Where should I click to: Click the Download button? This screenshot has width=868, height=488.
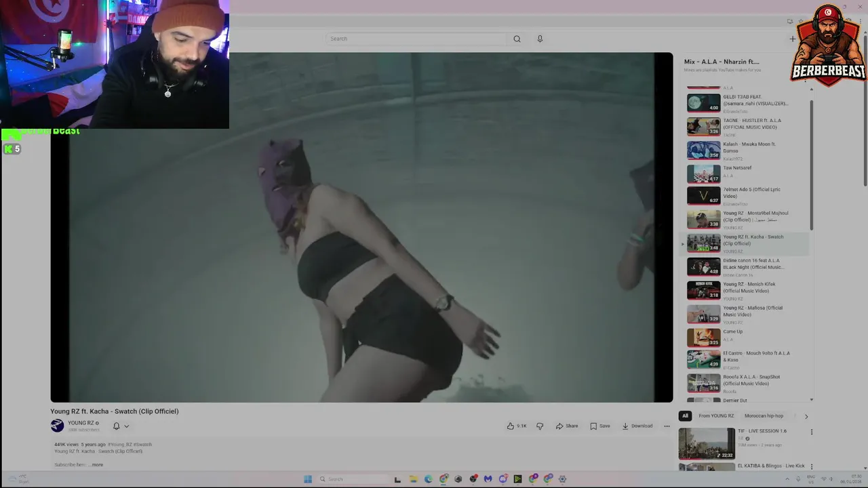tap(637, 426)
